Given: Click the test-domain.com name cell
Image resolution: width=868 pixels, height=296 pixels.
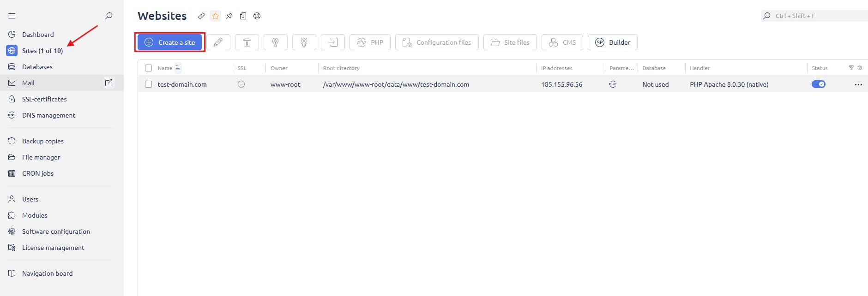Looking at the screenshot, I should pyautogui.click(x=182, y=84).
